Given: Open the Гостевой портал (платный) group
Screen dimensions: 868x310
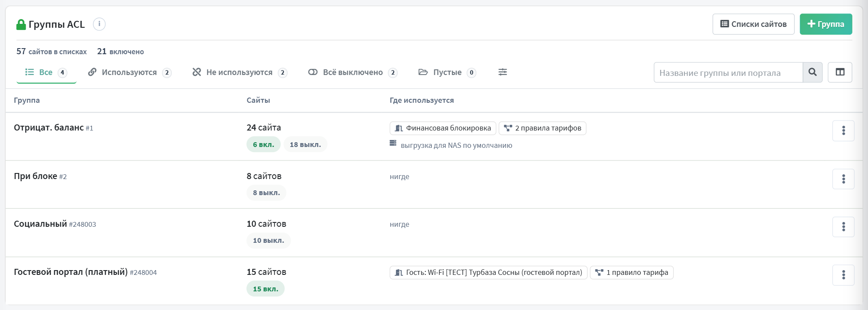Looking at the screenshot, I should 71,272.
